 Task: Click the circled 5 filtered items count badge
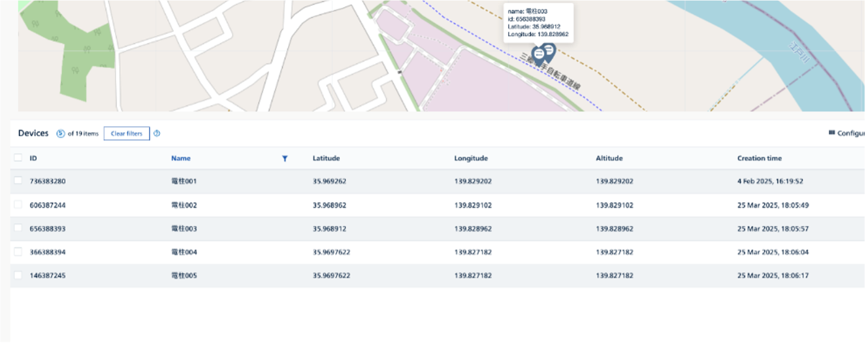coord(61,134)
